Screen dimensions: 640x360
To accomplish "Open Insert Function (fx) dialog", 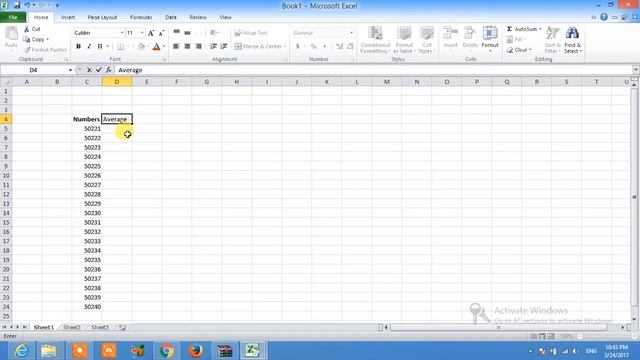I will 109,70.
